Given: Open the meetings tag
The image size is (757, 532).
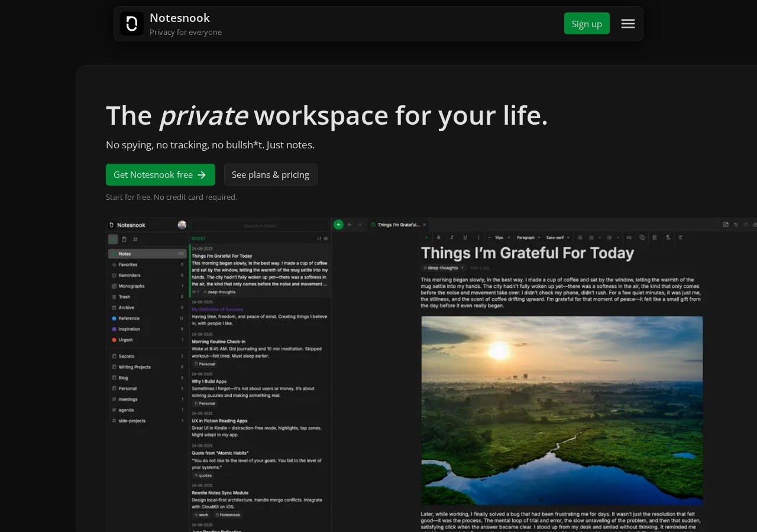Looking at the screenshot, I should 147,400.
